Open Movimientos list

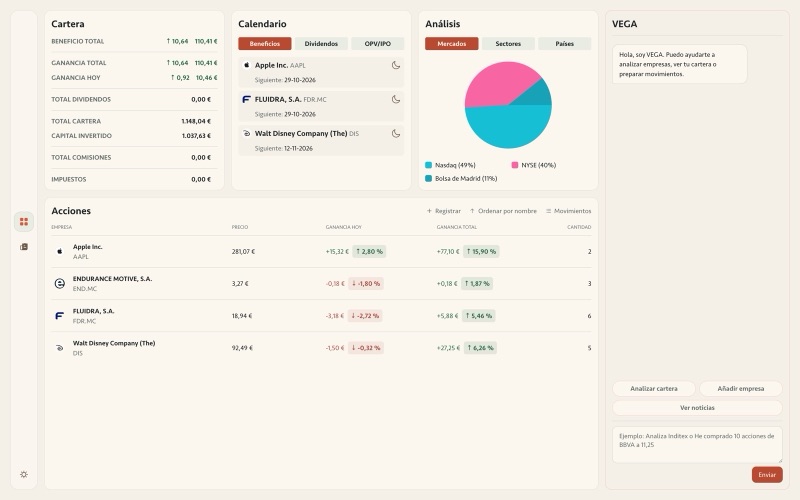pyautogui.click(x=568, y=211)
